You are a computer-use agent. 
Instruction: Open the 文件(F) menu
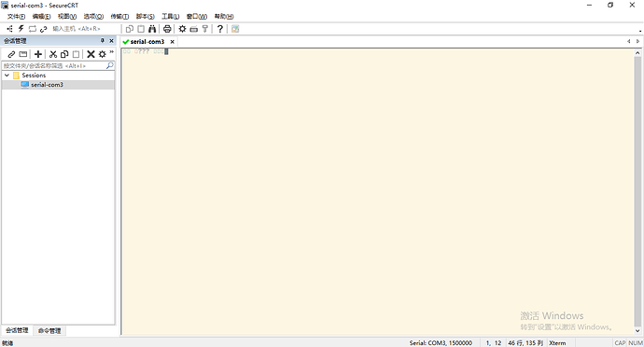(17, 17)
